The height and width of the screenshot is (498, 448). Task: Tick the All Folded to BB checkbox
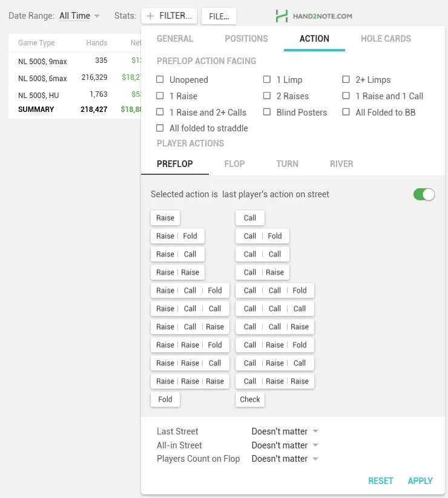click(346, 113)
